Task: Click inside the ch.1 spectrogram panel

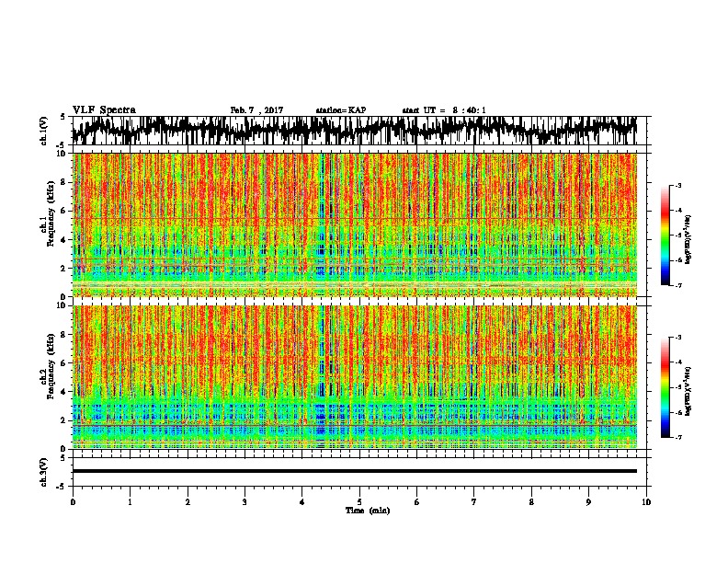Action: coord(355,224)
